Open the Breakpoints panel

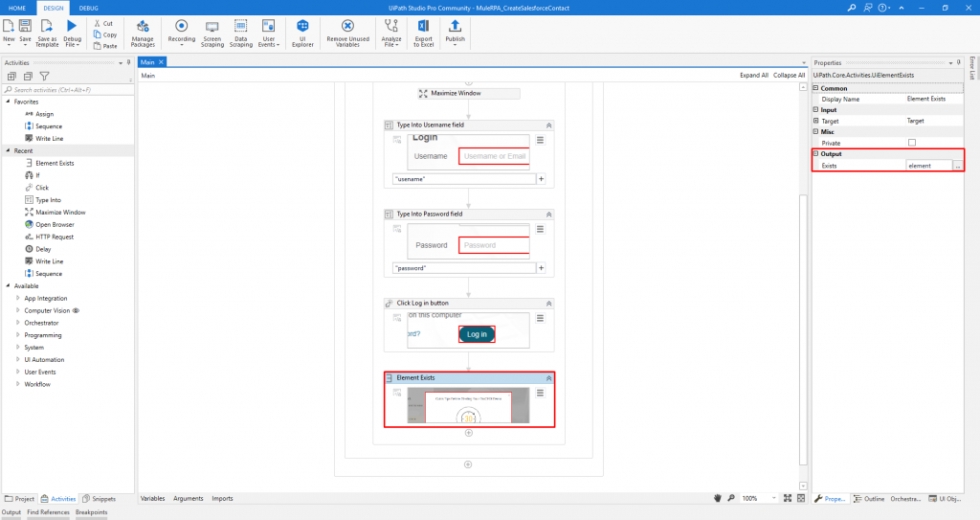click(x=91, y=512)
